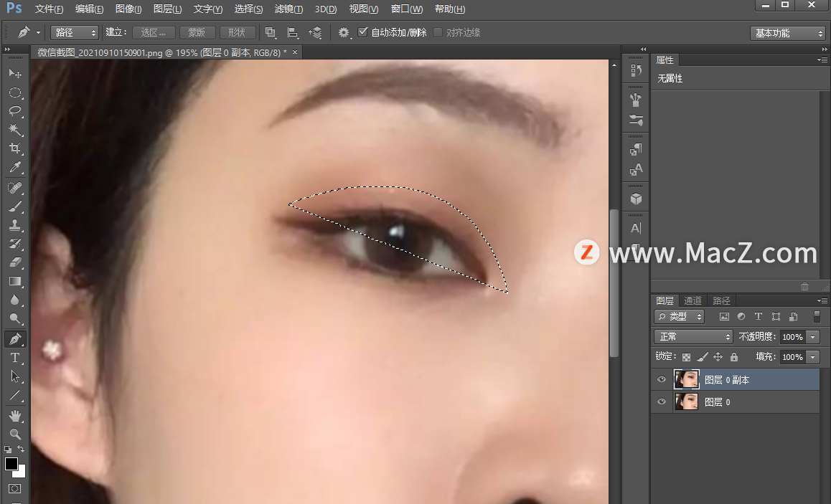Hide the 图层 0 副本 layer
This screenshot has height=504, width=831.
662,379
